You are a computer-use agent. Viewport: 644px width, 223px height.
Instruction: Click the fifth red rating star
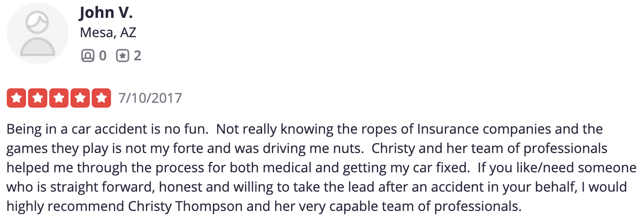(x=101, y=98)
